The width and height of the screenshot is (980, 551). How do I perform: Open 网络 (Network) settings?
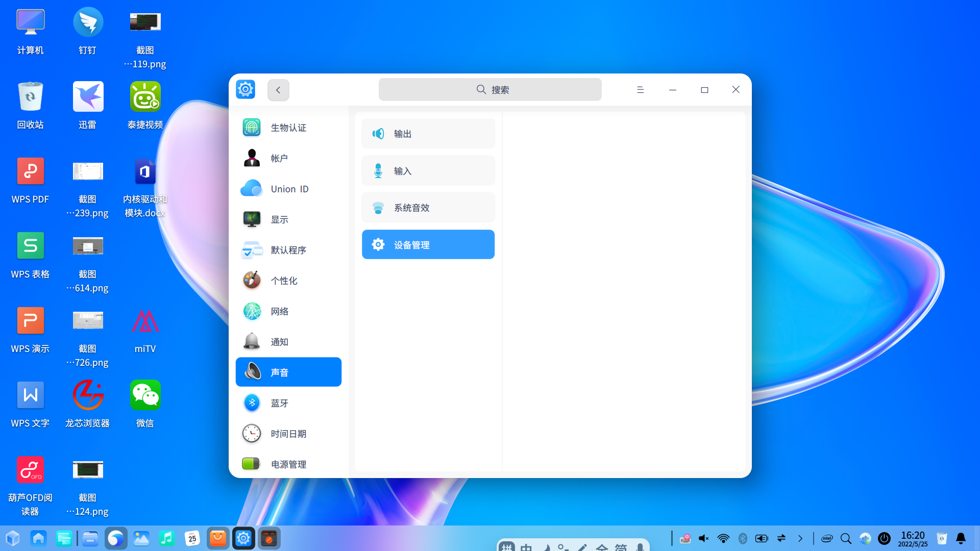288,311
